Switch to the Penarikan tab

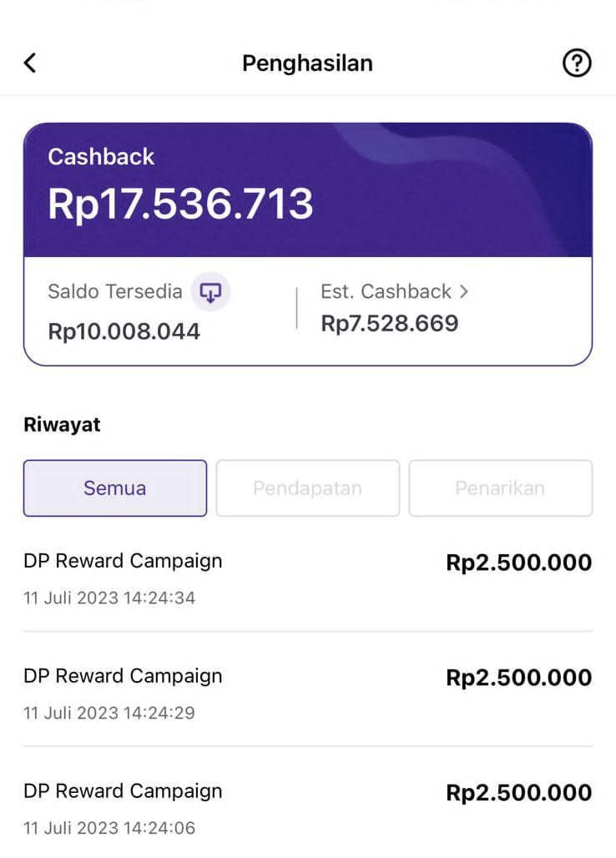tap(500, 488)
